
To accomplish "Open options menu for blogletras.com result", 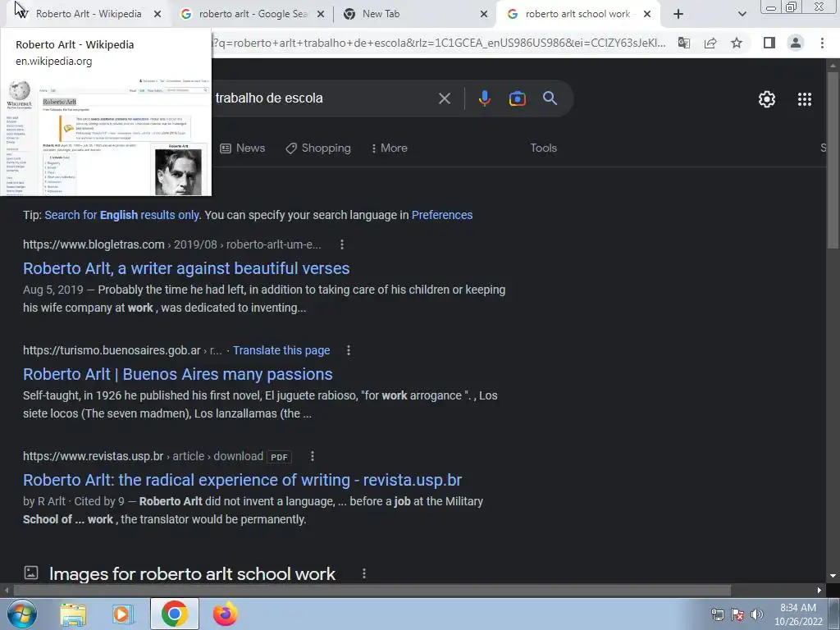I will tap(342, 244).
